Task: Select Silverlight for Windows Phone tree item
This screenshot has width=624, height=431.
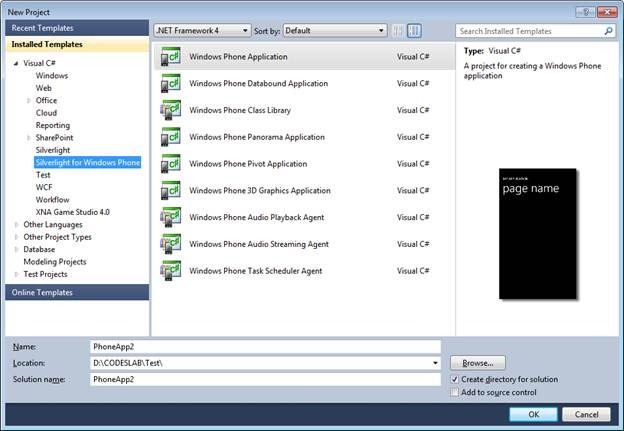Action: click(x=88, y=162)
